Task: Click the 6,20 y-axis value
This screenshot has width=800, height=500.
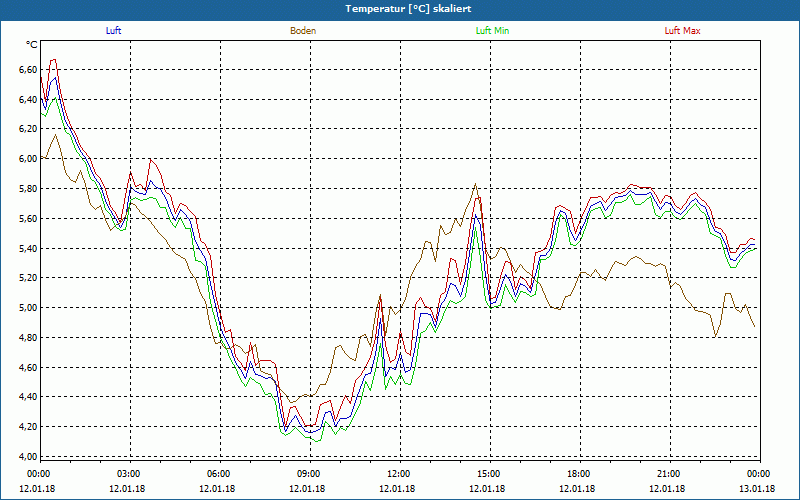Action: point(28,129)
